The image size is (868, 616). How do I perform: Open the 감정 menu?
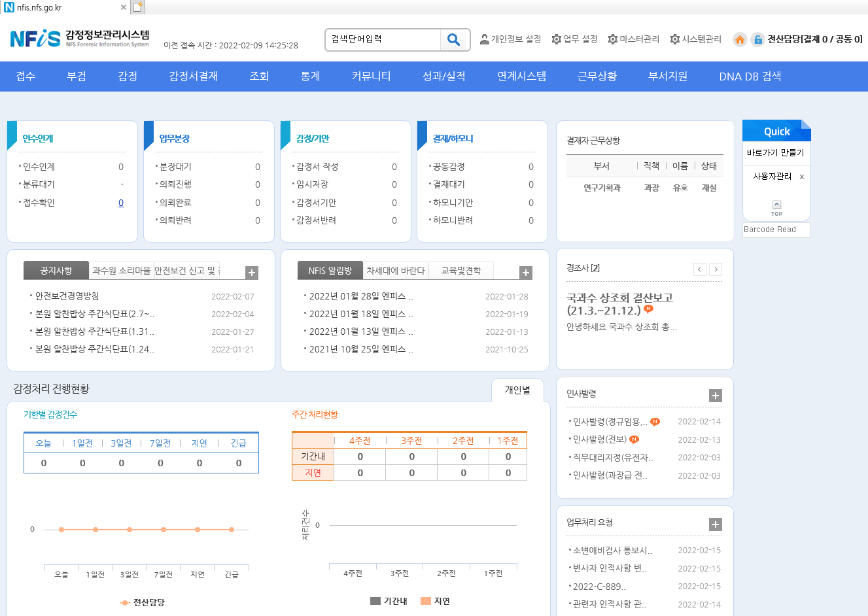(x=128, y=77)
